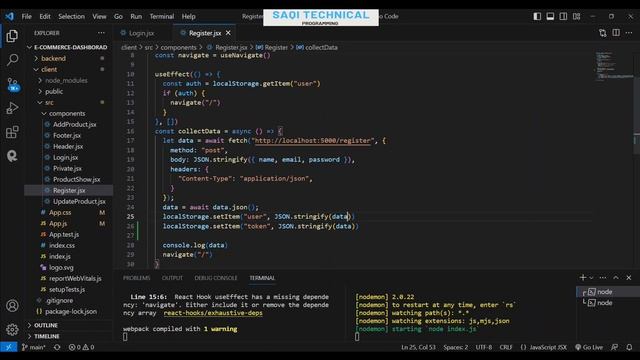Click the main branch indicator
This screenshot has height=360, width=640.
pos(34,347)
